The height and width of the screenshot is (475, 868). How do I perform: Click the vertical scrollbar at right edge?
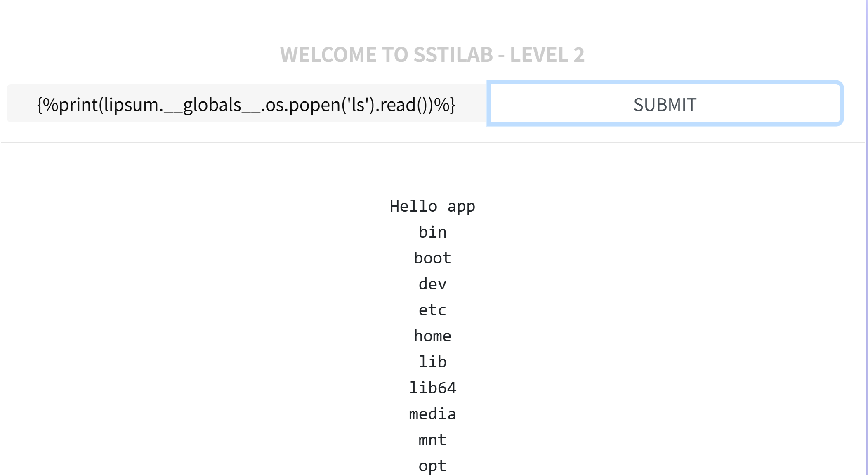(x=866, y=237)
